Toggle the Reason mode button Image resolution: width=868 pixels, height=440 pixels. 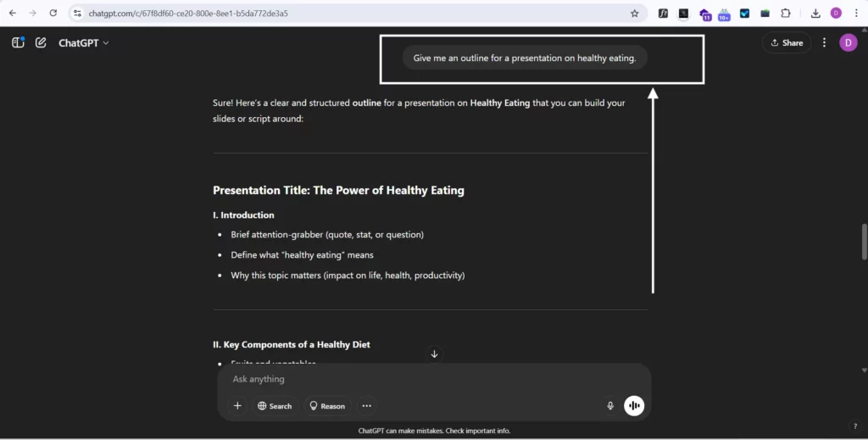(326, 406)
